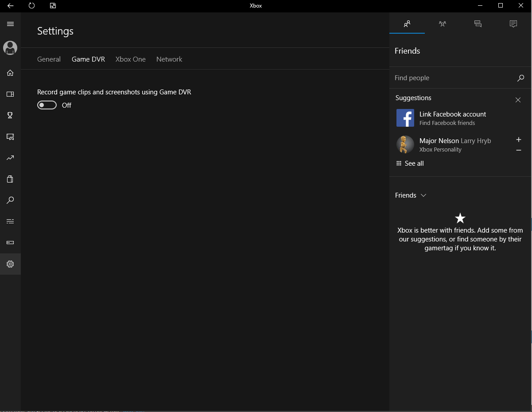Add Major Nelson as friend

(x=519, y=140)
